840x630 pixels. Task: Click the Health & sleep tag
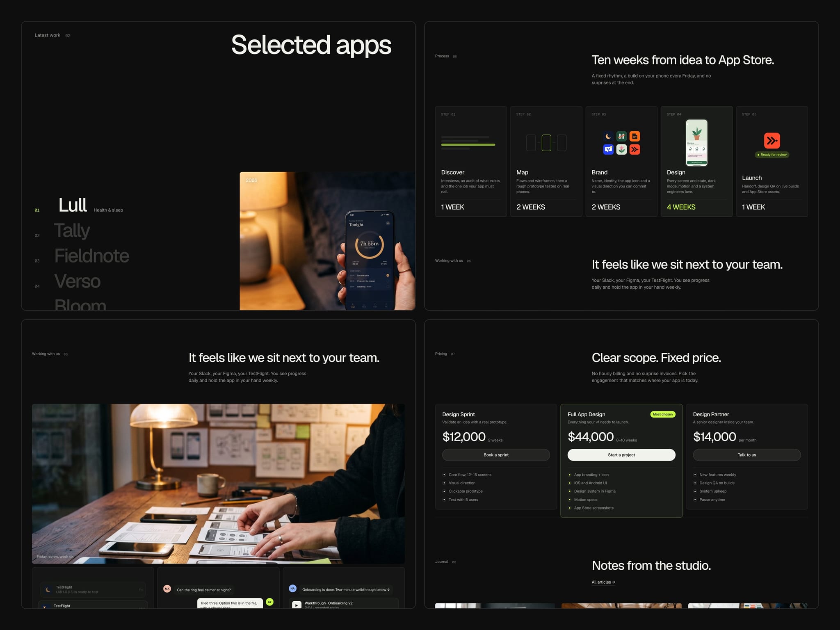[x=108, y=210]
